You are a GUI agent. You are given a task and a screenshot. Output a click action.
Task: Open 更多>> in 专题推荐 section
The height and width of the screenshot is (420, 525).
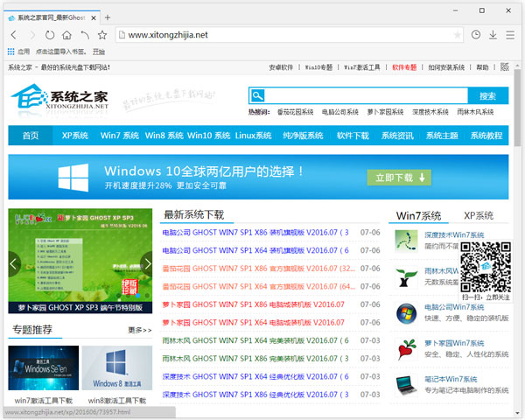pos(140,330)
